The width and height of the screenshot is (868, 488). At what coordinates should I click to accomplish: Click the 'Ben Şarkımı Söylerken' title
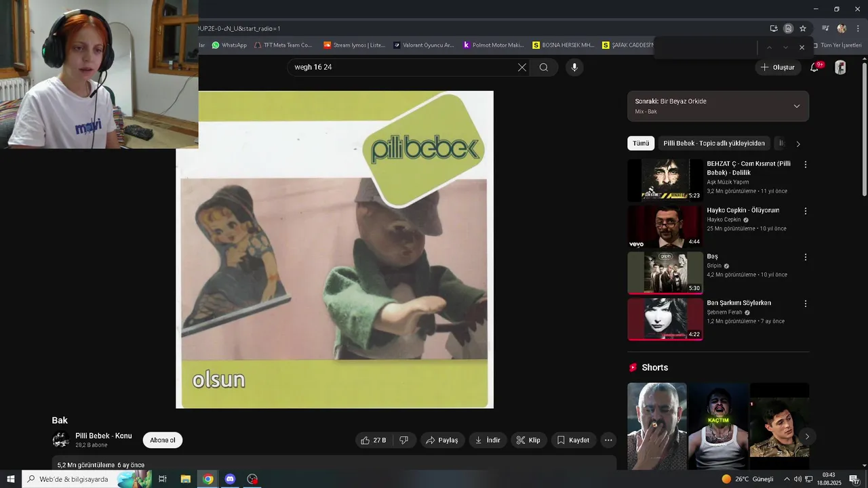(738, 303)
